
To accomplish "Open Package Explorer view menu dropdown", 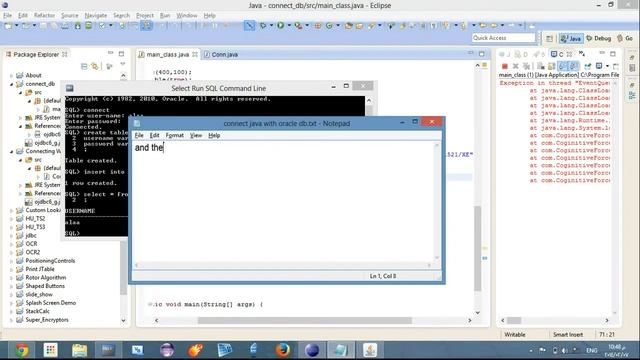I will [x=122, y=64].
